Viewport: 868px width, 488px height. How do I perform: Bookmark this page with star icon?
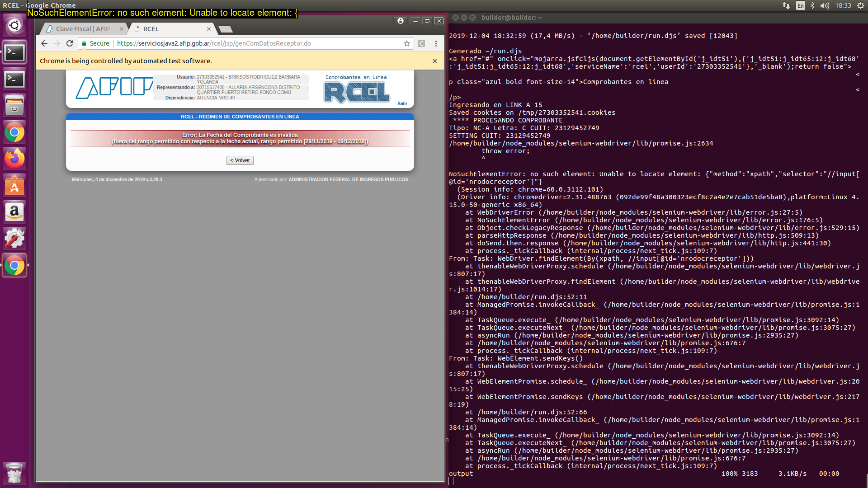(x=407, y=43)
